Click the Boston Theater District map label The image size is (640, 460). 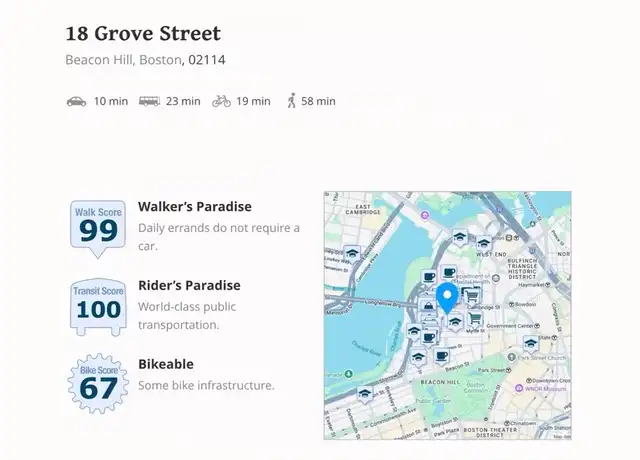[x=490, y=432]
